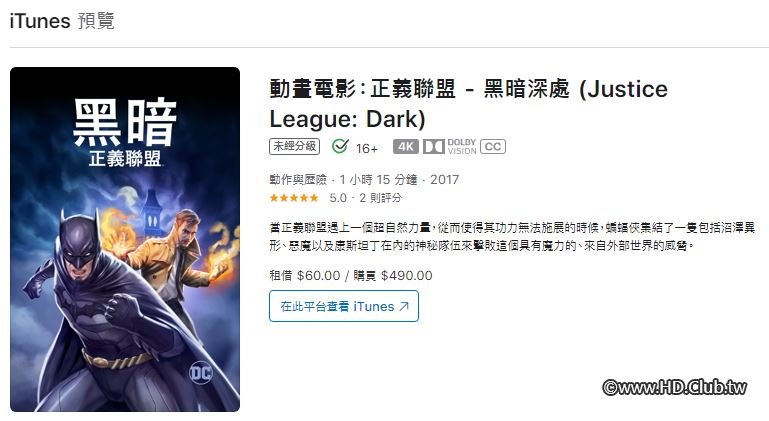Click the arrow icon in the iTunes button
769x421 pixels.
click(x=404, y=306)
